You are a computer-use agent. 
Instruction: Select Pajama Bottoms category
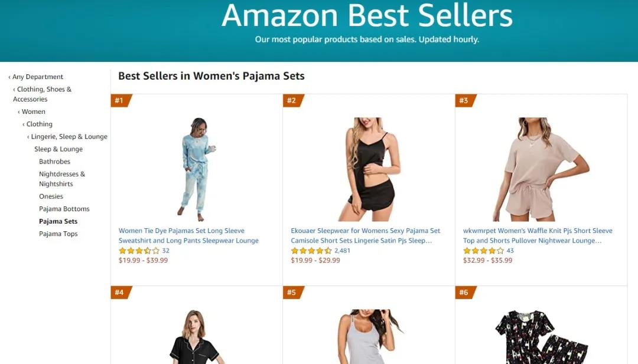click(64, 209)
